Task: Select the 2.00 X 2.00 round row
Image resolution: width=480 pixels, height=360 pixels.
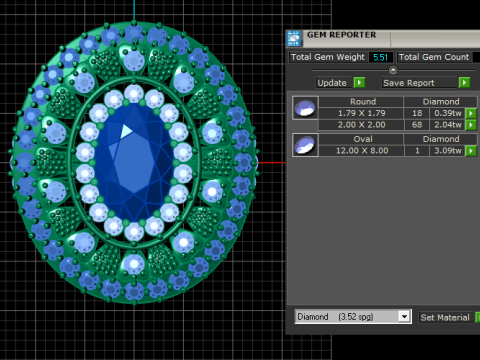Action: (392, 125)
